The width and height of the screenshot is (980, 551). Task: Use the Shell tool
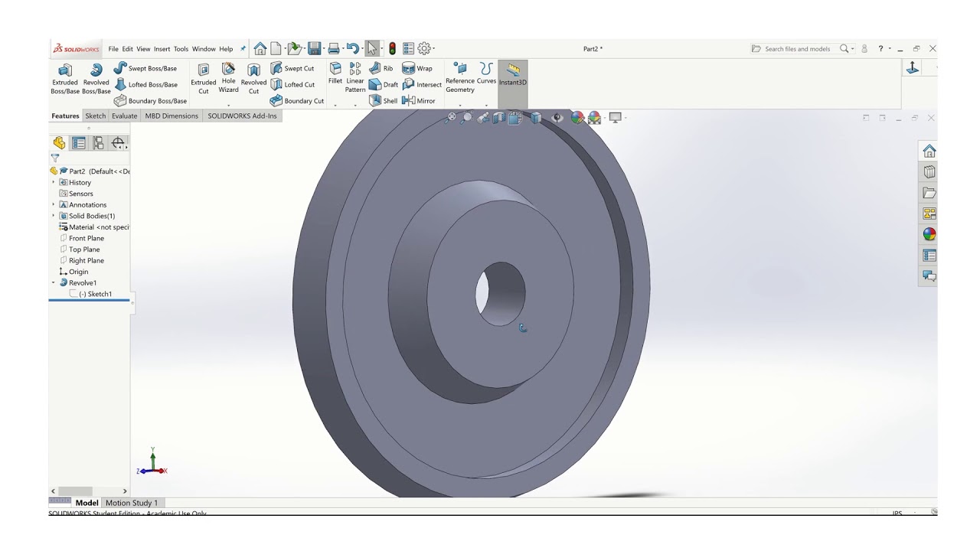(384, 100)
